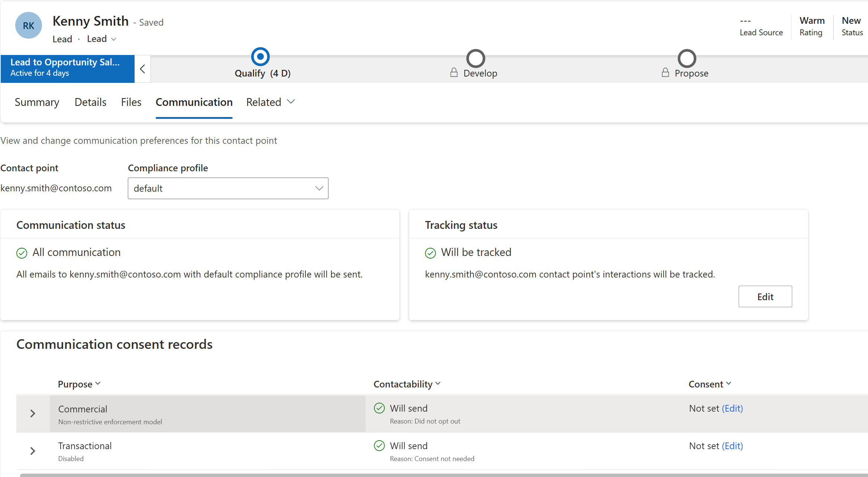Click the Develop stage circle marker
Viewport: 868px width, 477px height.
click(x=476, y=58)
